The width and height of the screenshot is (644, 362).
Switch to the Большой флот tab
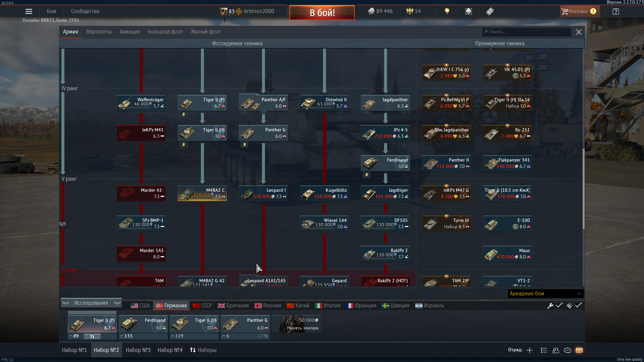point(165,32)
